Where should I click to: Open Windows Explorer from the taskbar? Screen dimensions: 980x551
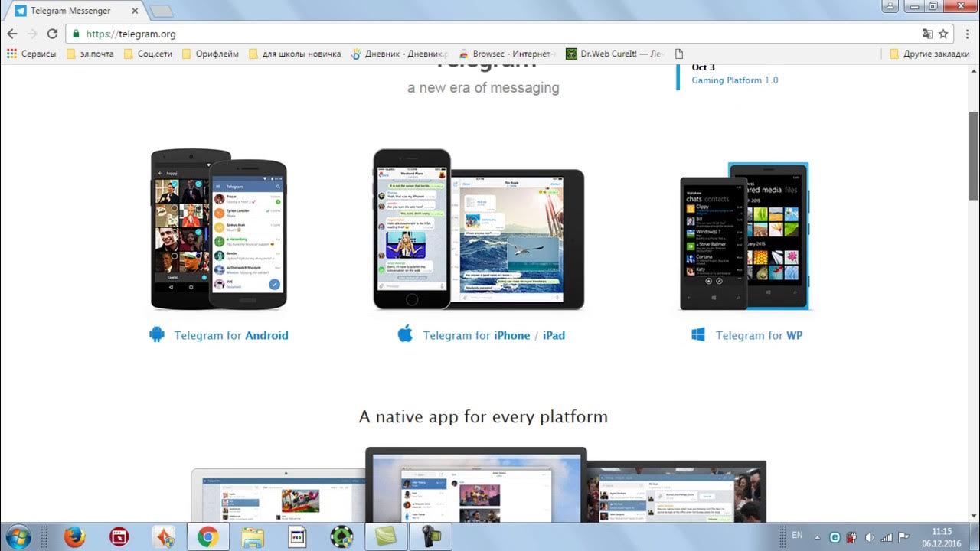(252, 537)
